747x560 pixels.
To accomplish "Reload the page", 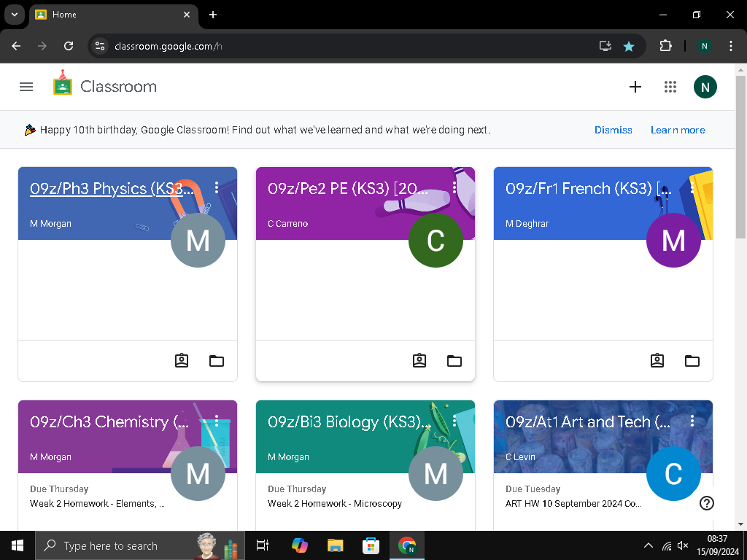I will click(69, 46).
